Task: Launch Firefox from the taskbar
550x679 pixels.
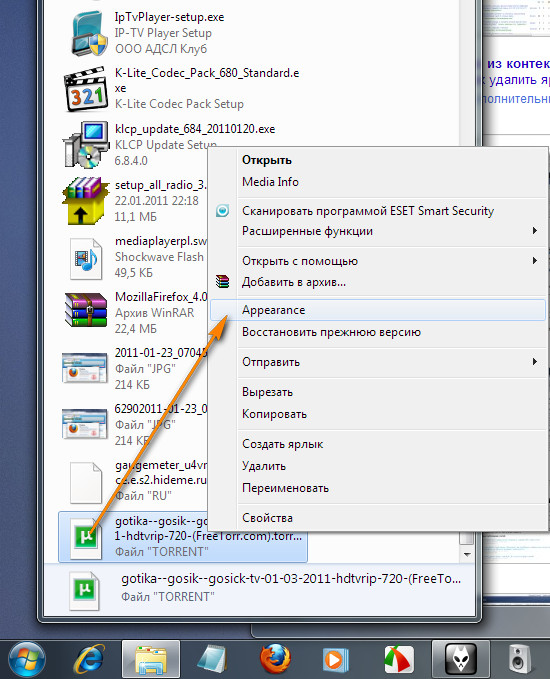Action: coord(275,660)
